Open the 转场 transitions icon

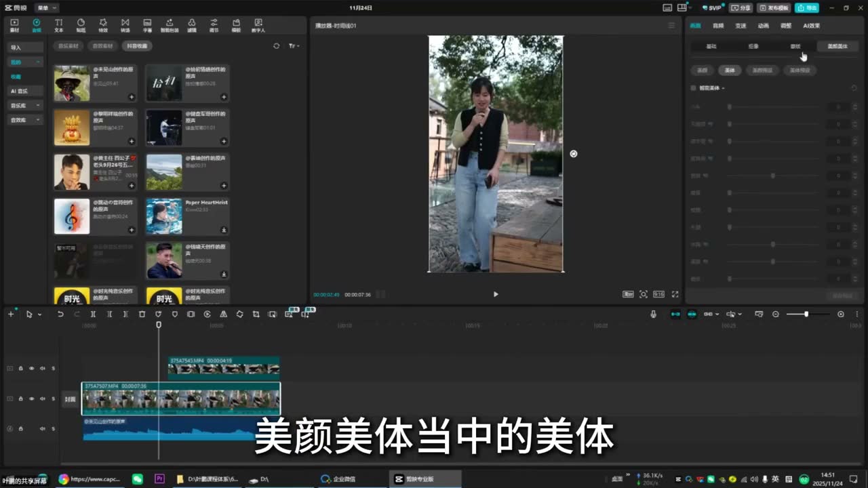125,25
